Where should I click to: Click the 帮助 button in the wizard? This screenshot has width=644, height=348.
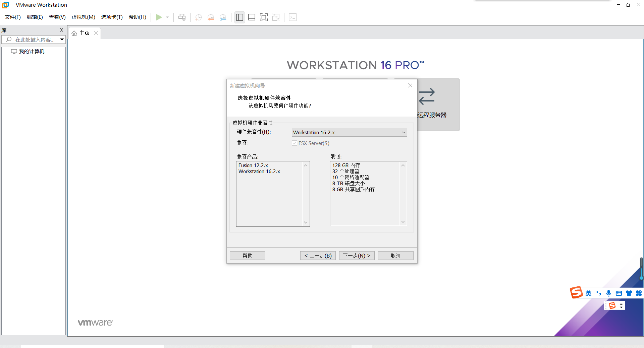pyautogui.click(x=248, y=256)
